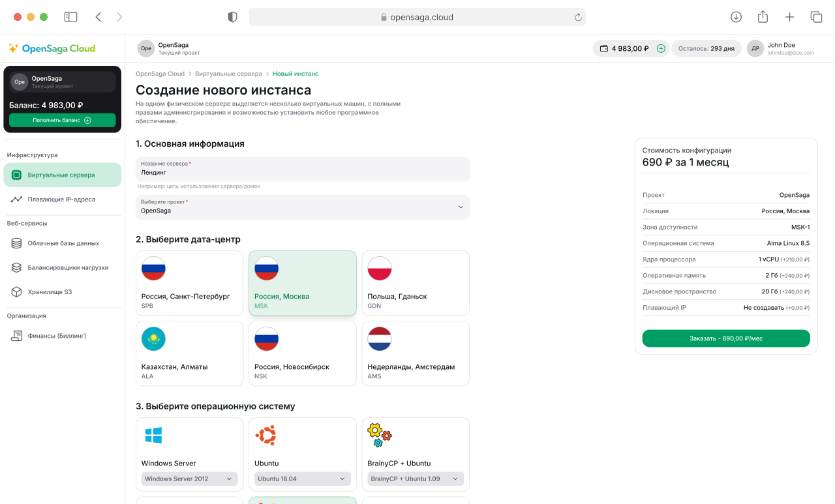This screenshot has height=504, width=835.
Task: Click the Новый инстанс breadcrumb text
Action: (x=296, y=74)
